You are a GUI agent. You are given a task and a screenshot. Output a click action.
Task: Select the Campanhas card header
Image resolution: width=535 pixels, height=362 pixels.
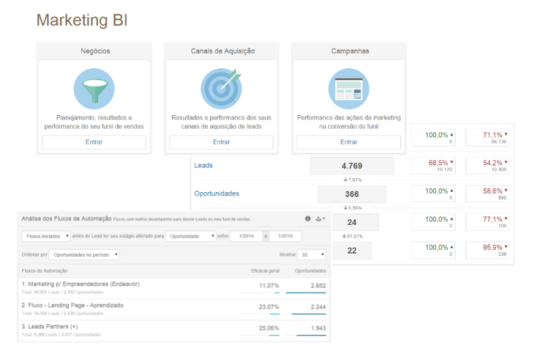(x=349, y=51)
